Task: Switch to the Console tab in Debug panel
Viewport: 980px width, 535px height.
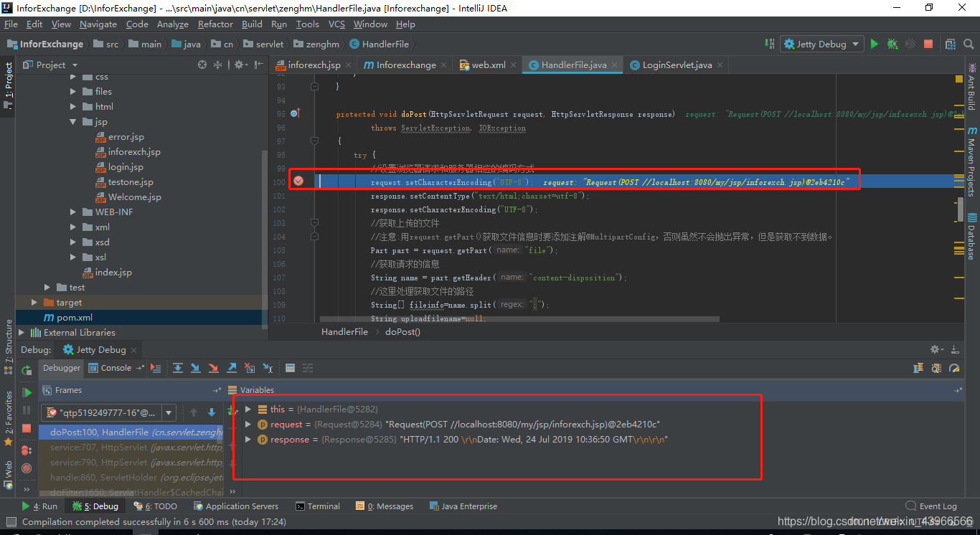Action: [x=116, y=368]
